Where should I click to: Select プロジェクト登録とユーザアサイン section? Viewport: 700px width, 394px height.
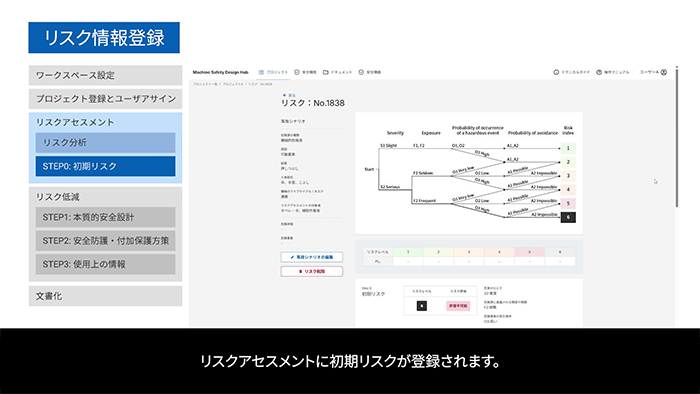click(105, 99)
